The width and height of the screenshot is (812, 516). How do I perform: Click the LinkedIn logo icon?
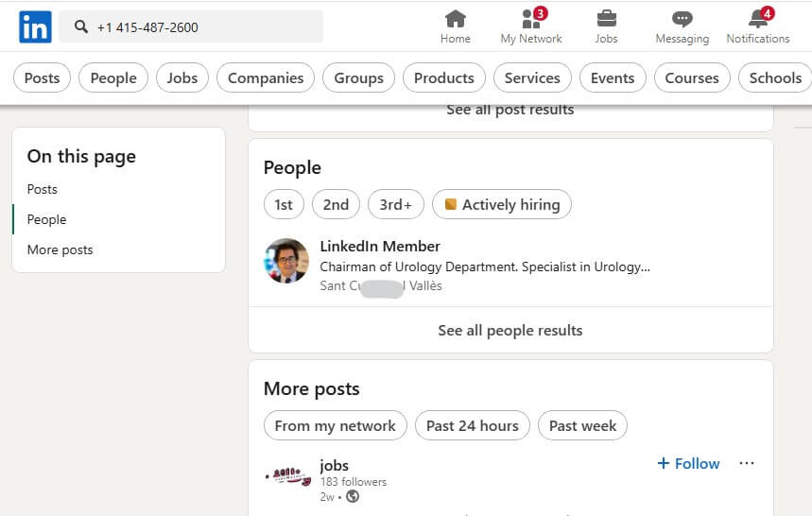click(x=35, y=26)
